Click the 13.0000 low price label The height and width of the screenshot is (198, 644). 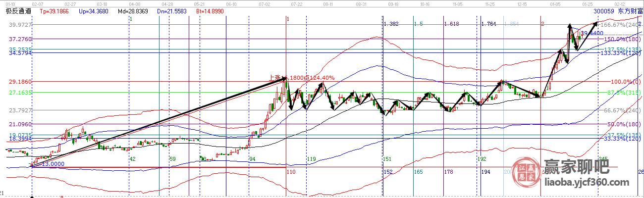(x=53, y=163)
